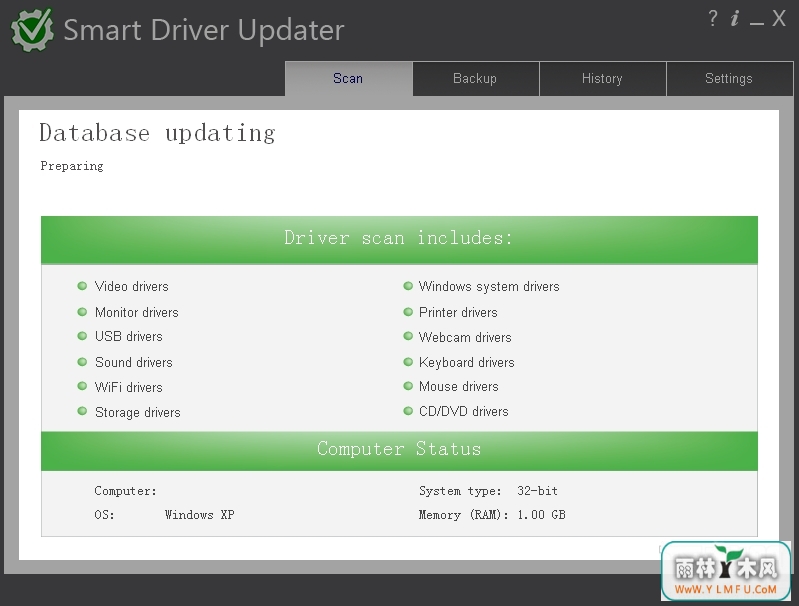This screenshot has height=606, width=799.
Task: Select the Scan tab
Action: pos(349,78)
